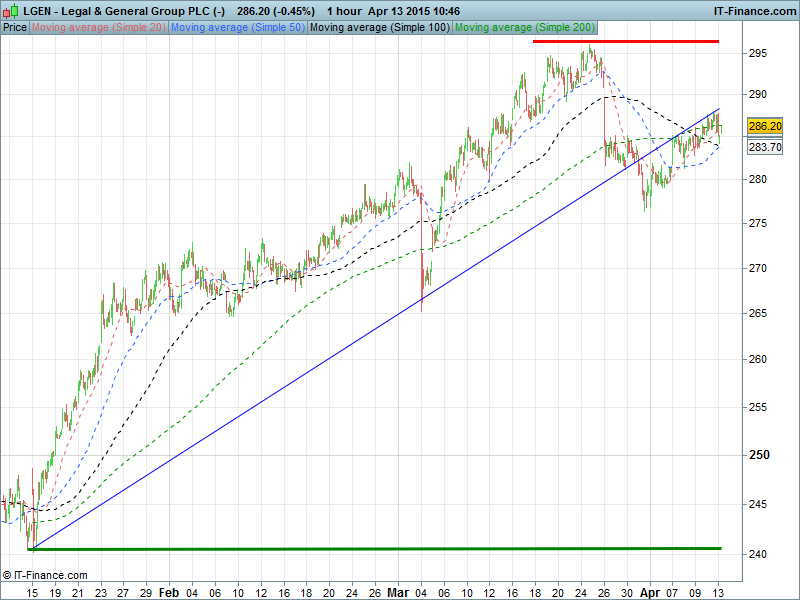Click the 283.70 price label on axis
800x600 pixels.
(x=764, y=147)
